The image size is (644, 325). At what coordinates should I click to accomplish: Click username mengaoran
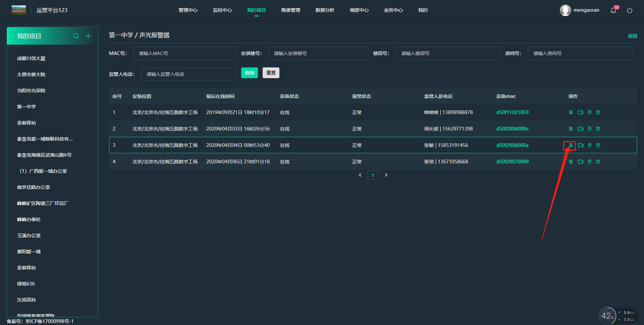coord(586,10)
